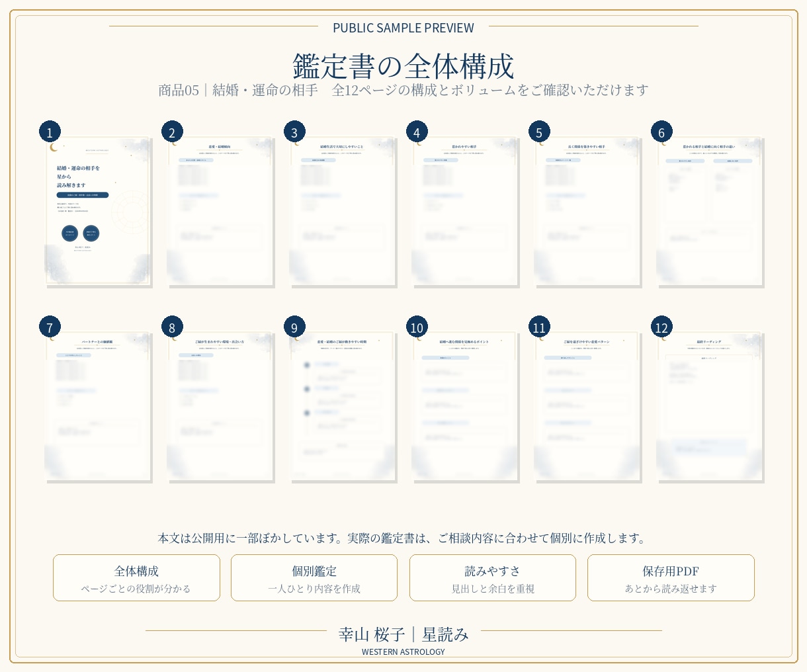The image size is (807, 672).
Task: Open page 12 thumbnail 最終リーディング
Action: (x=709, y=406)
